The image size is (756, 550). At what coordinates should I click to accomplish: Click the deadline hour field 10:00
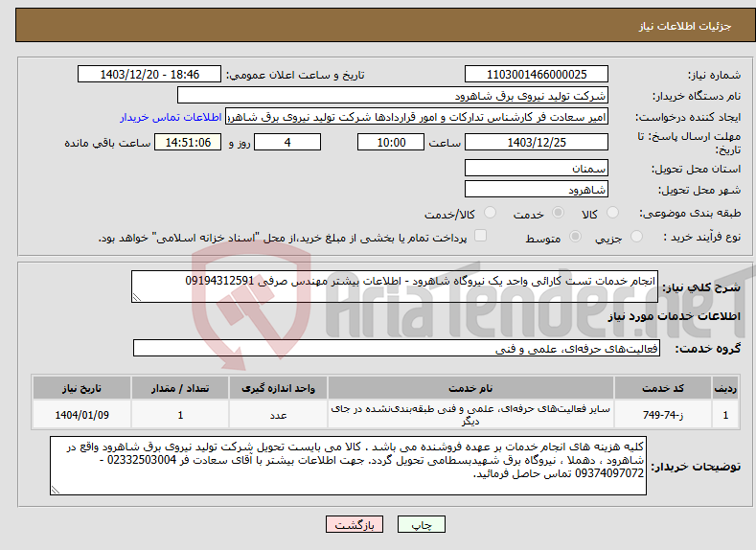point(391,142)
